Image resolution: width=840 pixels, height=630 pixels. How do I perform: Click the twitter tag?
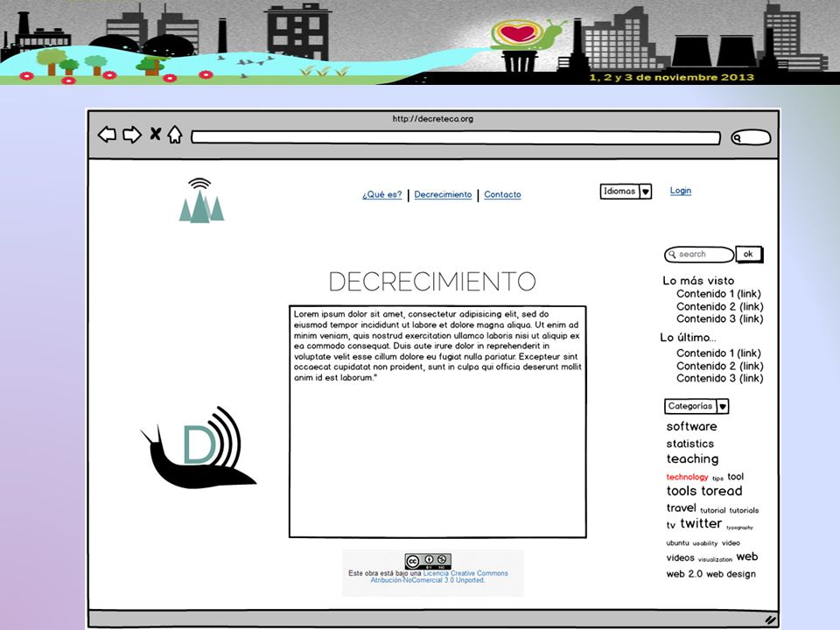point(701,523)
